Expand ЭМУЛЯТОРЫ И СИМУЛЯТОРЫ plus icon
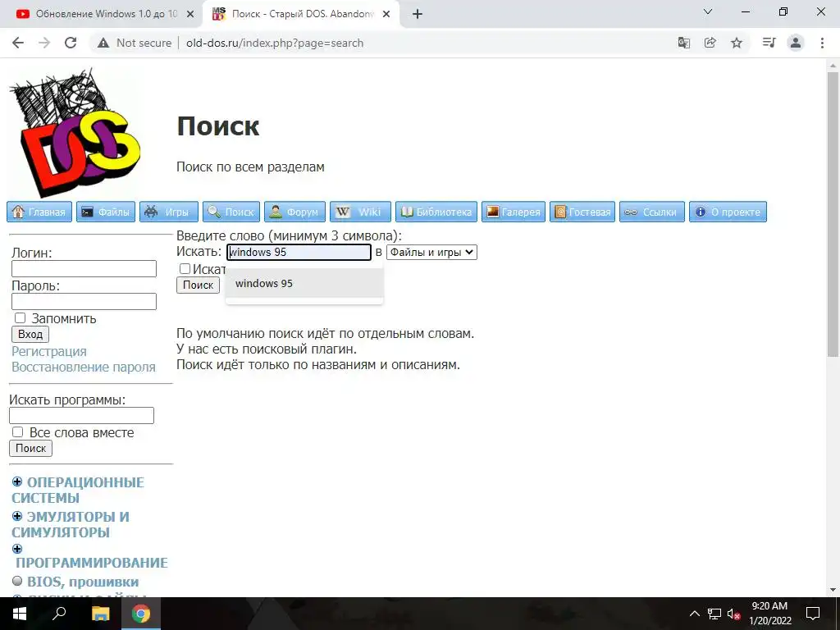The height and width of the screenshot is (630, 840). point(17,516)
